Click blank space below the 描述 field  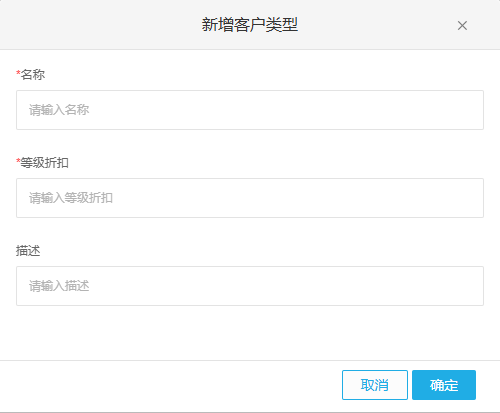coord(250,333)
